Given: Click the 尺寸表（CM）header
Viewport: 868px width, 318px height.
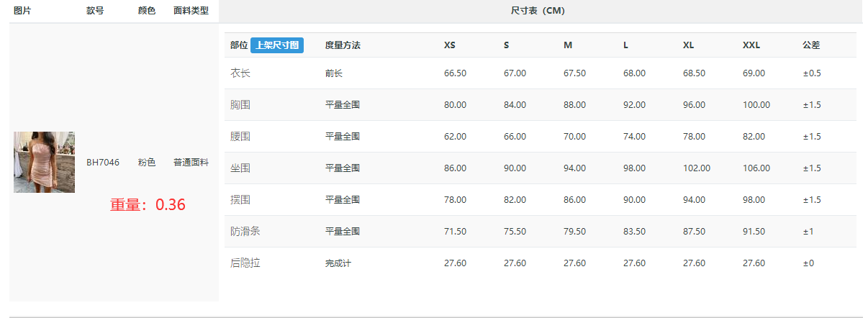Looking at the screenshot, I should click(x=538, y=11).
